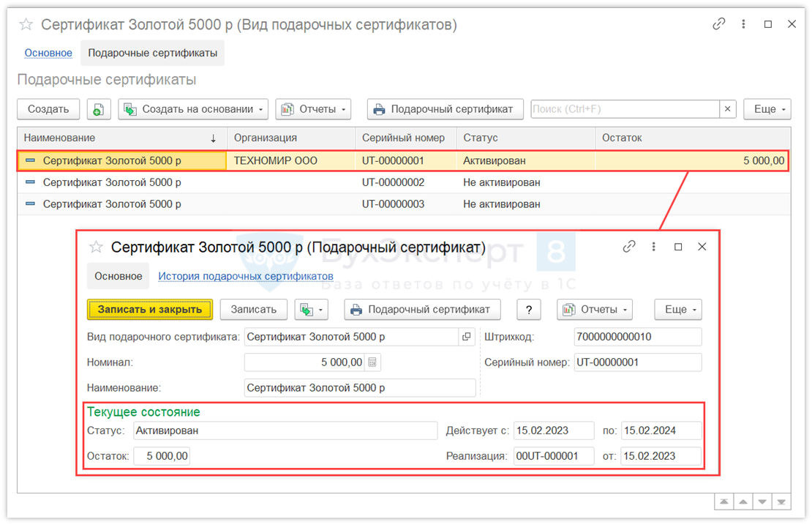Click the question mark help button

point(528,310)
